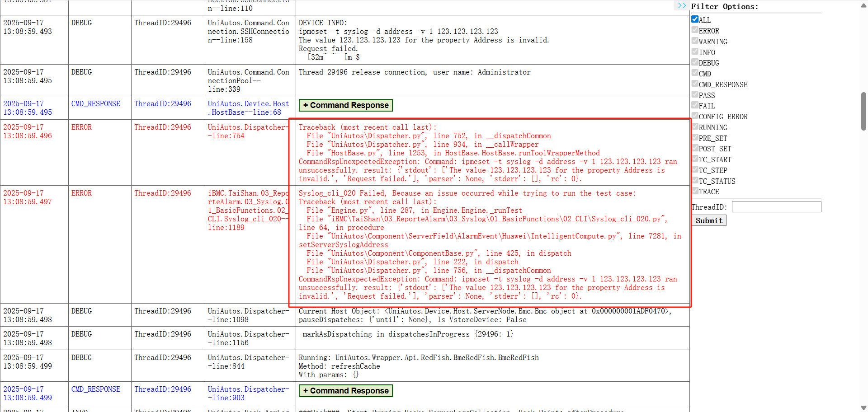Viewport: 868px width, 412px height.
Task: Click the scrollbar down arrow at bottom right
Action: tap(863, 408)
